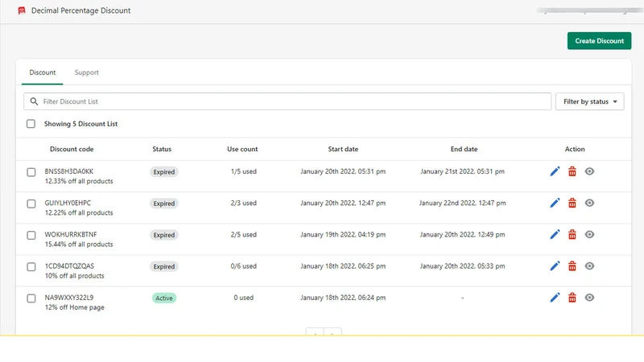Viewport: 644px width, 362px height.
Task: Click the 15.44% off all products text
Action: click(79, 245)
